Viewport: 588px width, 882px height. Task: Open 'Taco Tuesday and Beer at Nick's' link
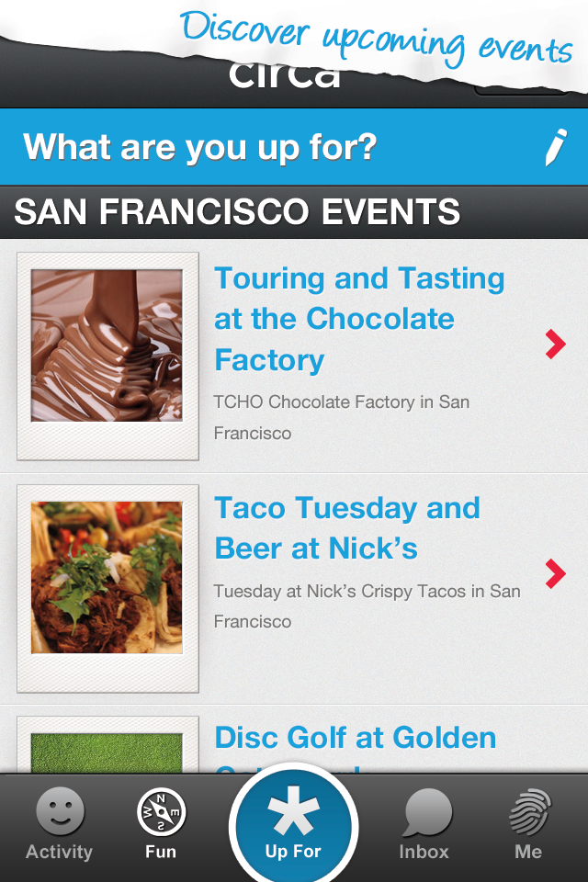click(x=346, y=528)
